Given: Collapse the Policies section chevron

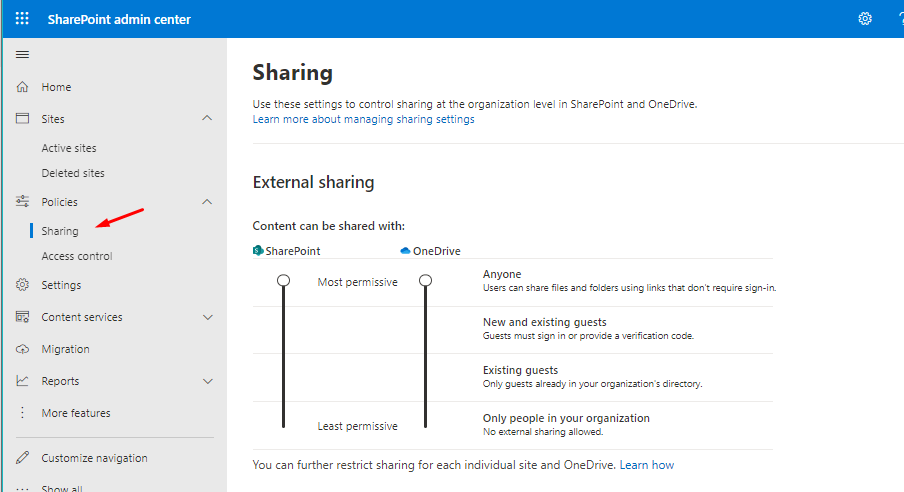Looking at the screenshot, I should 207,202.
